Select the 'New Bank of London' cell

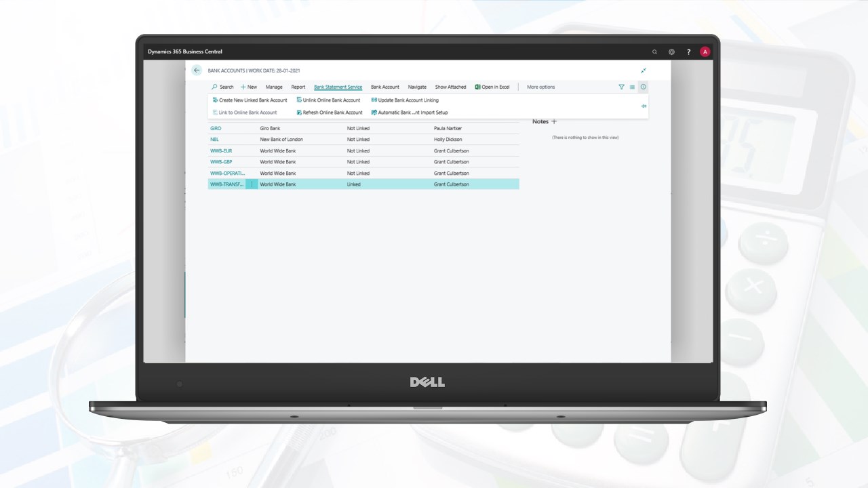[x=281, y=140]
